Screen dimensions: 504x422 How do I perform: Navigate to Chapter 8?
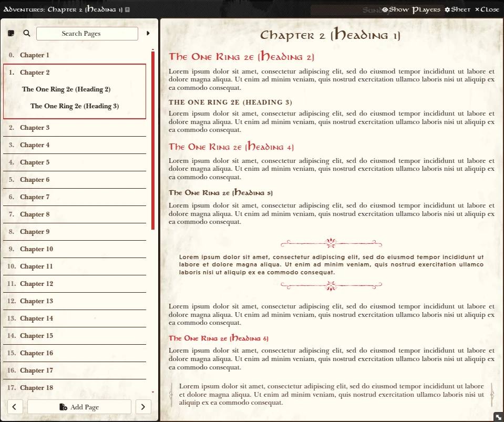(x=75, y=214)
